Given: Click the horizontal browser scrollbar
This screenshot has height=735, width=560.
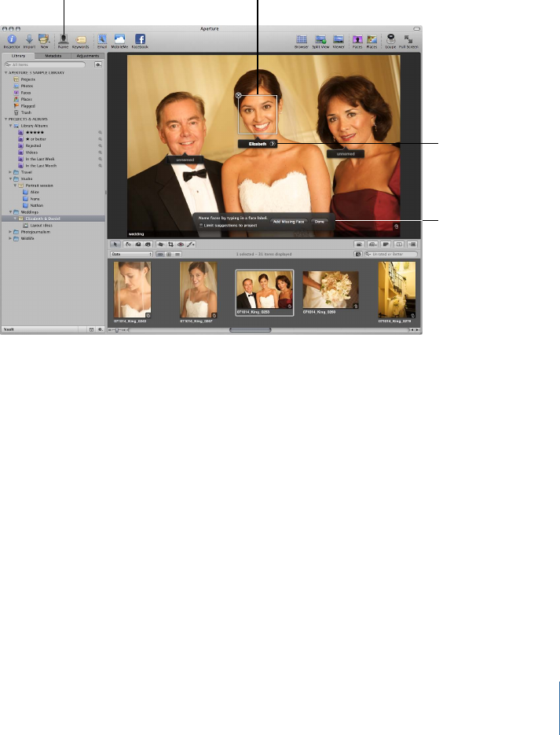Looking at the screenshot, I should tap(250, 330).
